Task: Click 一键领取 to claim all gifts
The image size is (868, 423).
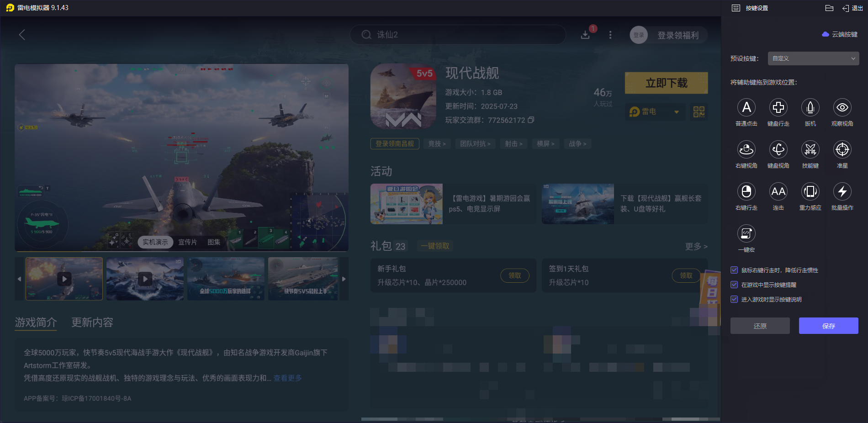Action: coord(435,246)
